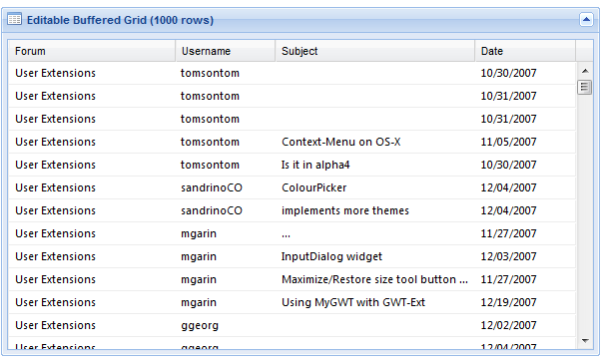Screen dimensions: 604x364
Task: Sort by the Username column header
Action: (x=226, y=51)
